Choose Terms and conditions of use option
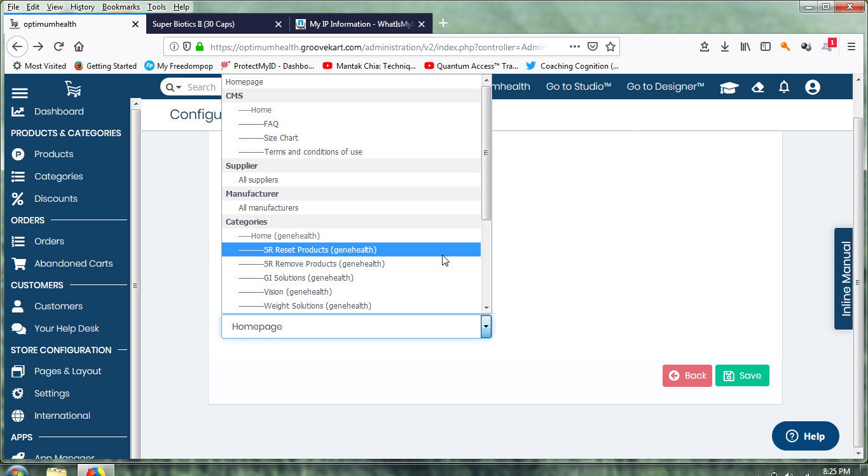The height and width of the screenshot is (476, 868). tap(351, 151)
